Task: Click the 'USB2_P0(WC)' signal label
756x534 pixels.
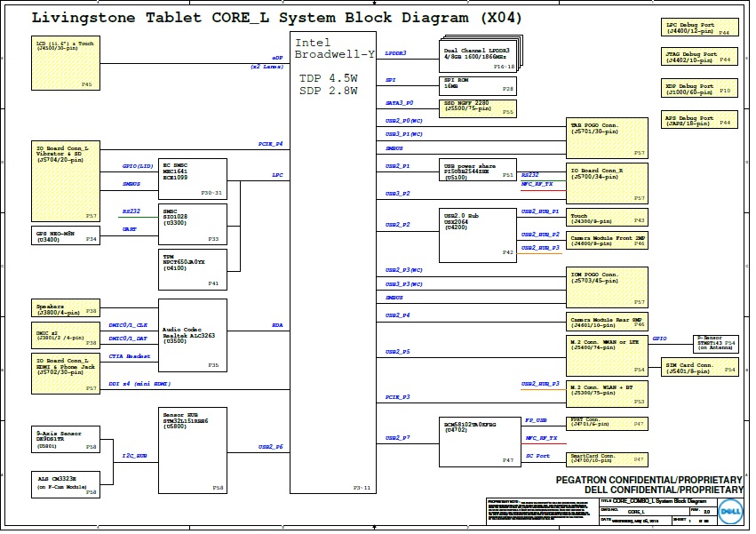Action: click(404, 121)
